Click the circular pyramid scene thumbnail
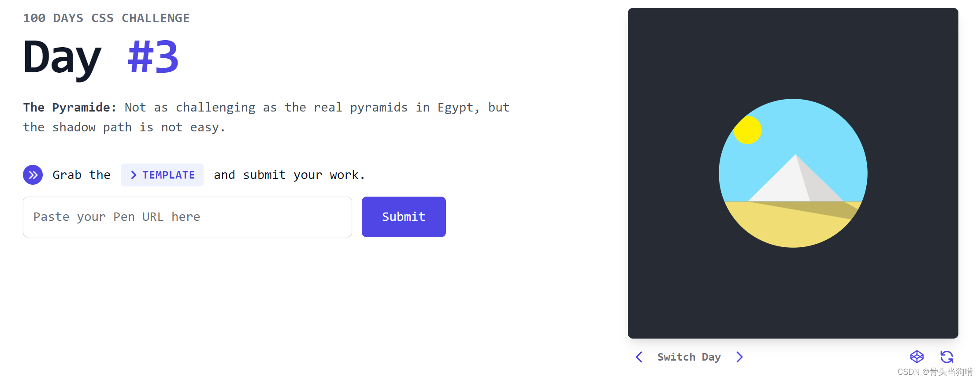This screenshot has width=980, height=380. (793, 174)
